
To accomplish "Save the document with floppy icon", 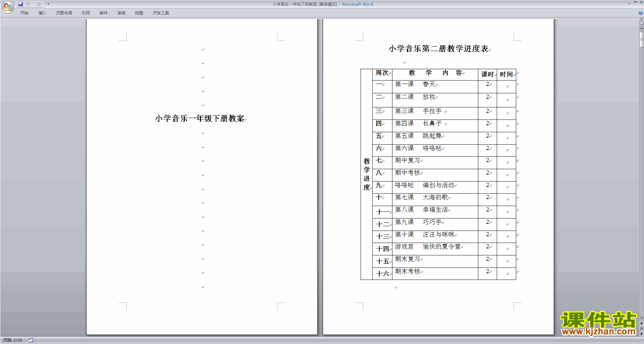I will 20,4.
